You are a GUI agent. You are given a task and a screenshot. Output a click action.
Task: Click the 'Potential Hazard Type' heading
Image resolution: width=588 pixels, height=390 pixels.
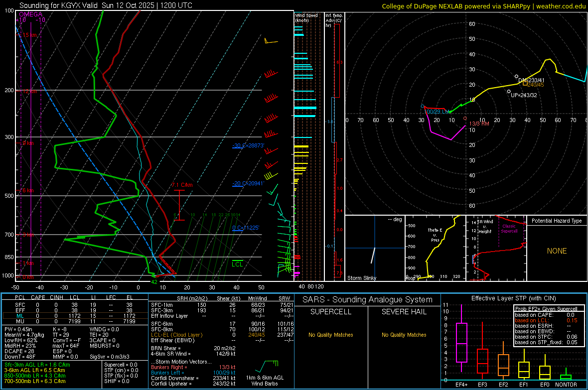[557, 221]
